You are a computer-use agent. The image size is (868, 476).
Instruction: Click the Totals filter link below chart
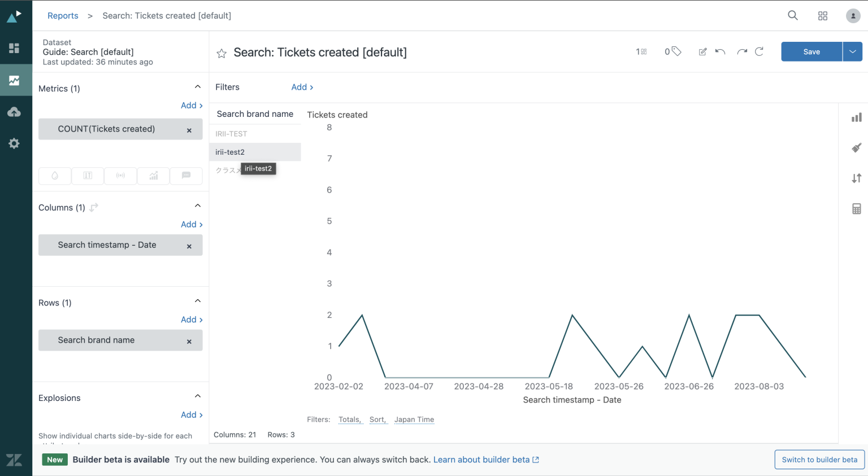350,420
